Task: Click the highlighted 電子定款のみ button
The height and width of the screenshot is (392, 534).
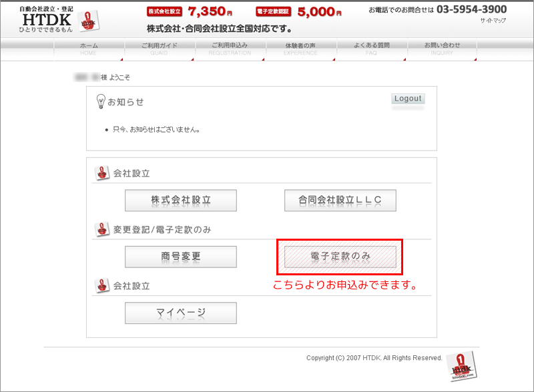Action: coord(340,257)
